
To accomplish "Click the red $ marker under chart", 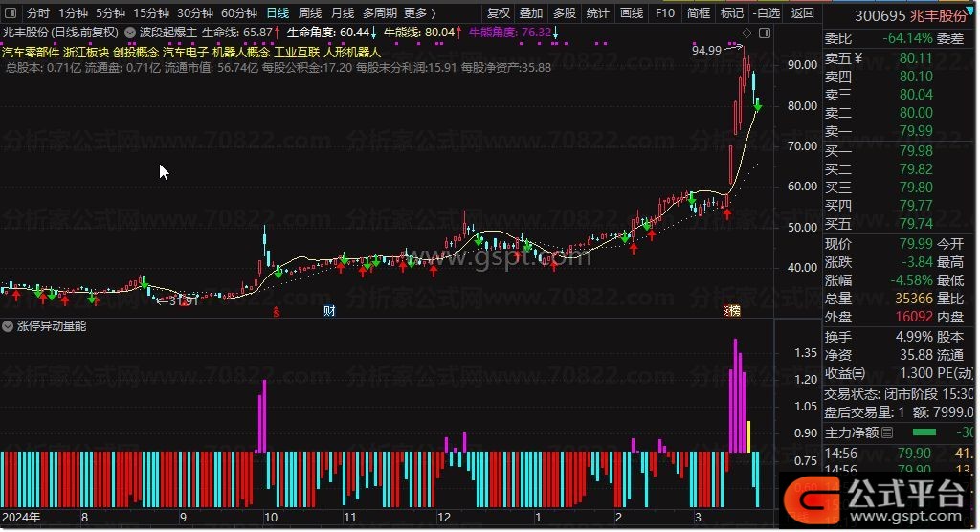I will [x=277, y=311].
